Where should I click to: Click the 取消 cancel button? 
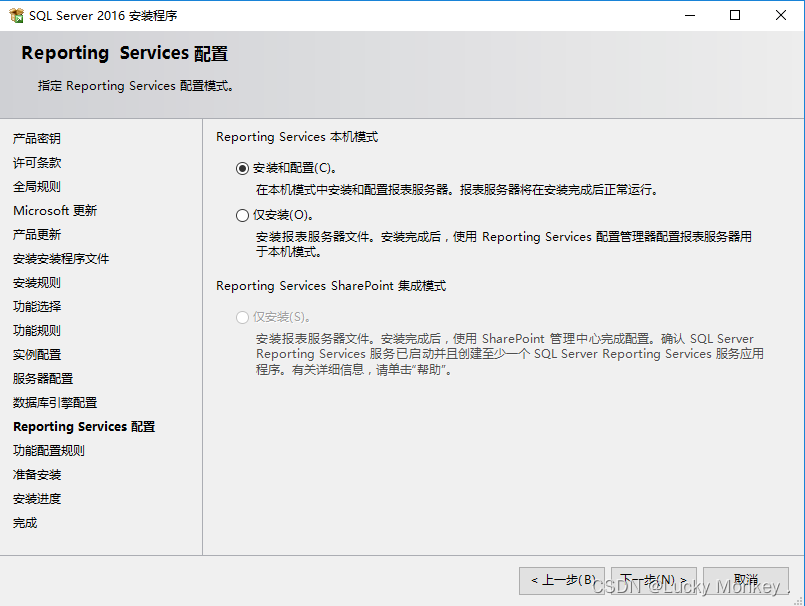[746, 581]
